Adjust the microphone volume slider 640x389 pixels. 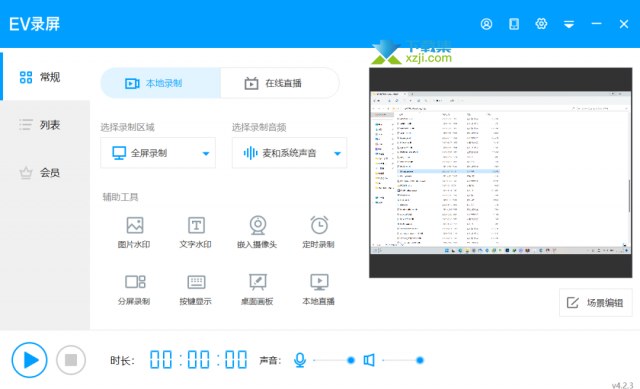(334, 360)
